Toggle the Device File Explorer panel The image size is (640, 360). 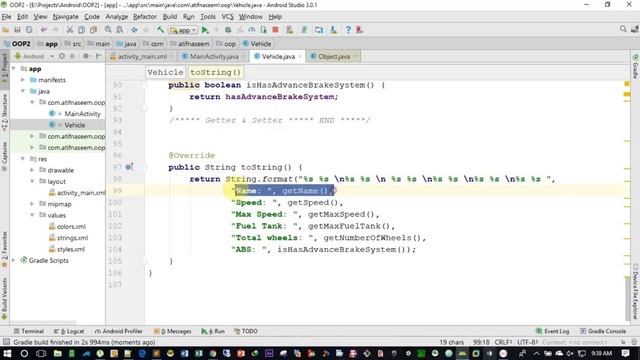[636, 292]
